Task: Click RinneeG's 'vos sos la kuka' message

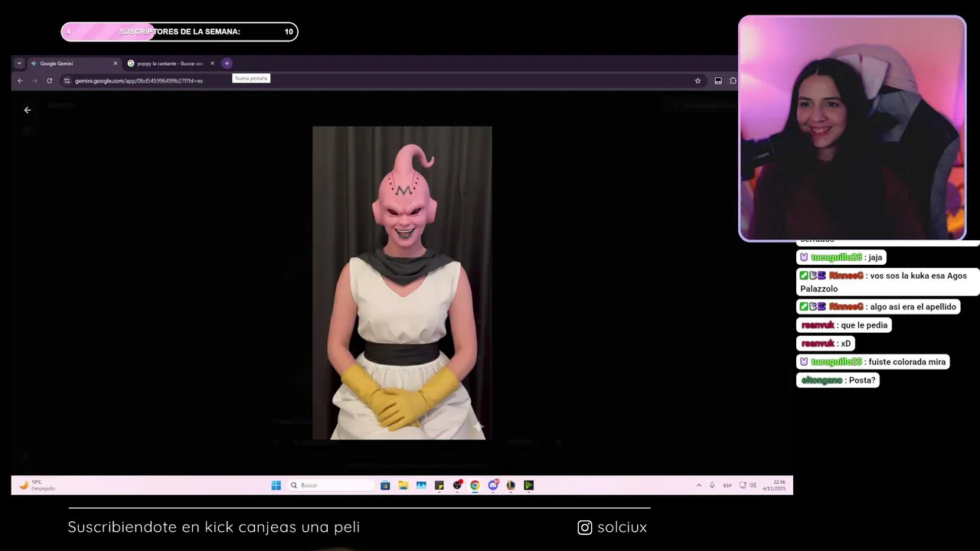Action: 888,282
